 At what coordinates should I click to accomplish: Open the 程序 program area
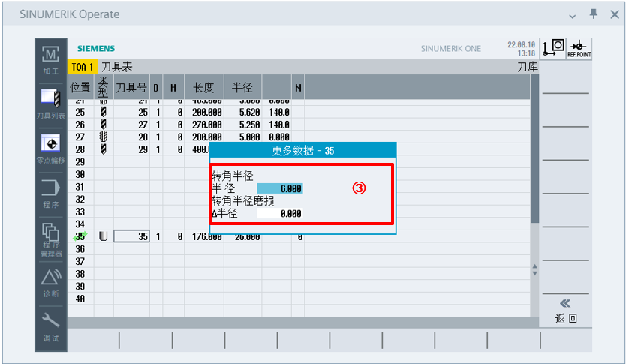point(51,194)
